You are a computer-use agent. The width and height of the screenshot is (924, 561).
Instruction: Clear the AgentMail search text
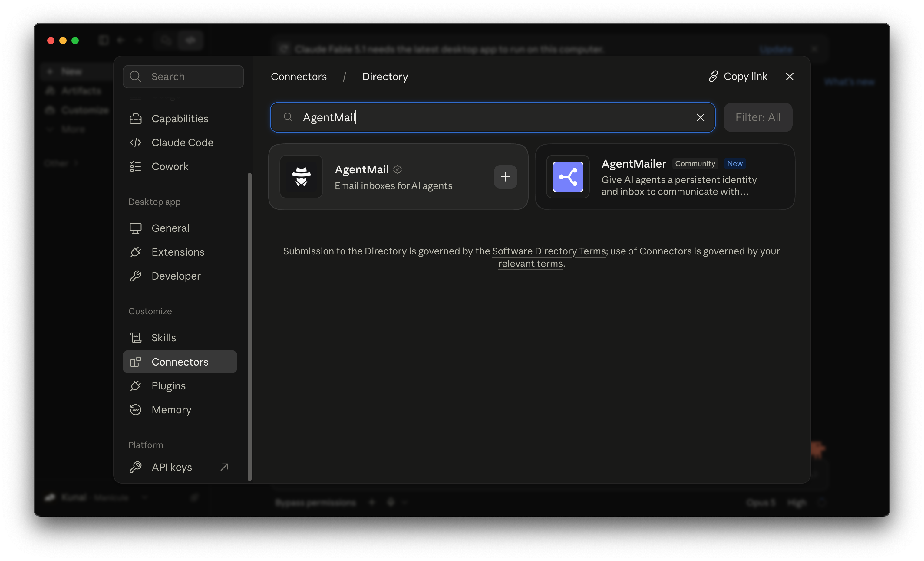coord(700,117)
